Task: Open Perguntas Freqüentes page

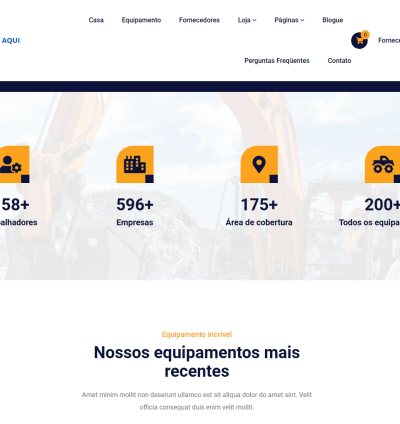Action: pyautogui.click(x=277, y=61)
